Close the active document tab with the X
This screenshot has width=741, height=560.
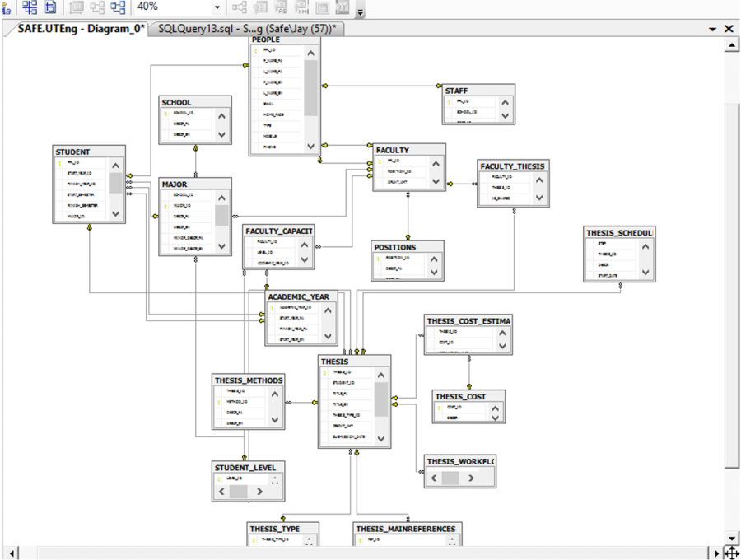pos(729,30)
